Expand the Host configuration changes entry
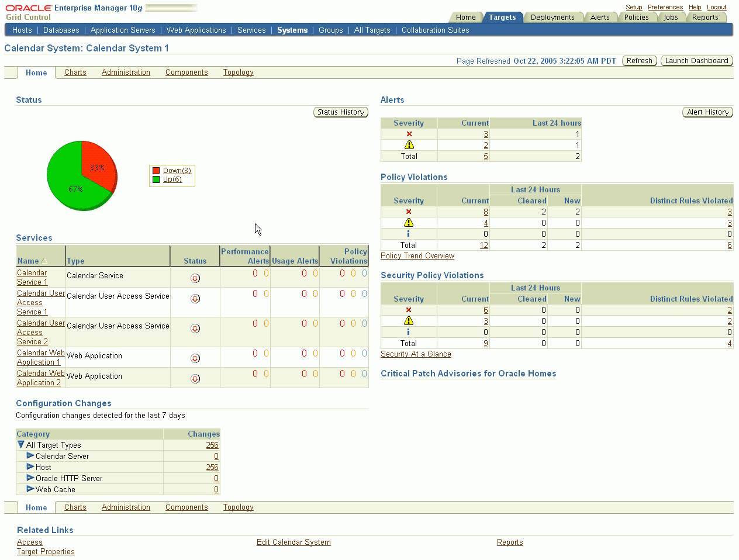739x560 pixels. [x=30, y=467]
